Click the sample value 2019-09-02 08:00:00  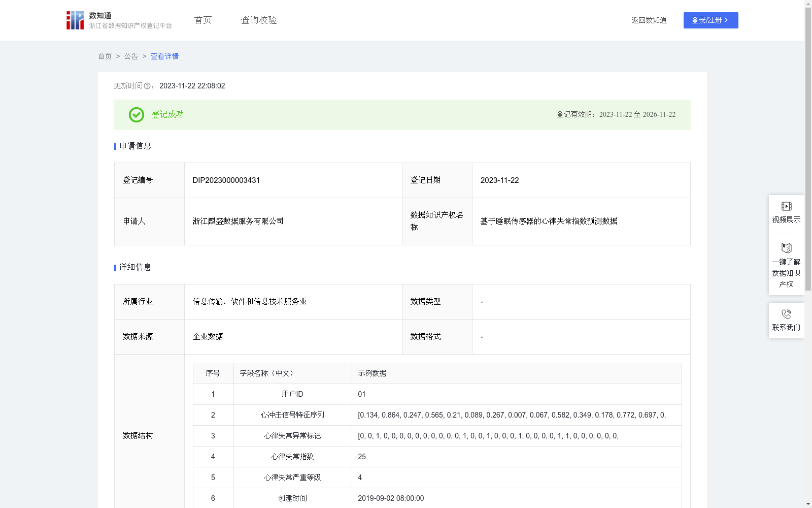point(391,498)
